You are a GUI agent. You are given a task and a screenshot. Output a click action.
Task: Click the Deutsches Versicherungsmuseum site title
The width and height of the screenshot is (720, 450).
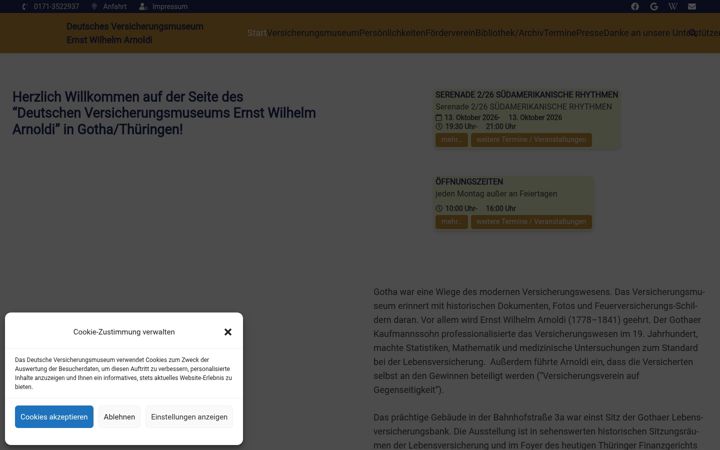pos(135,33)
